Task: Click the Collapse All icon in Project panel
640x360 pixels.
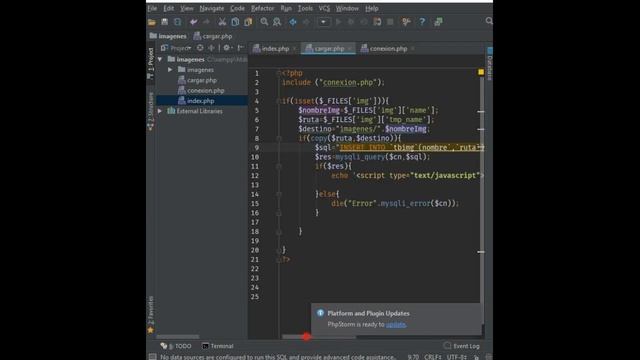Action: click(x=211, y=48)
